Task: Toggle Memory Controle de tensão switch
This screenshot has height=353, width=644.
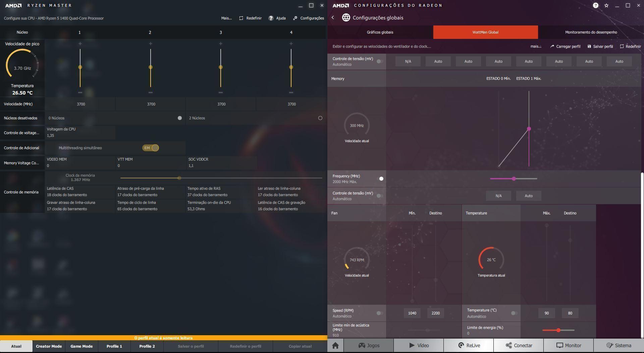Action: click(x=380, y=196)
